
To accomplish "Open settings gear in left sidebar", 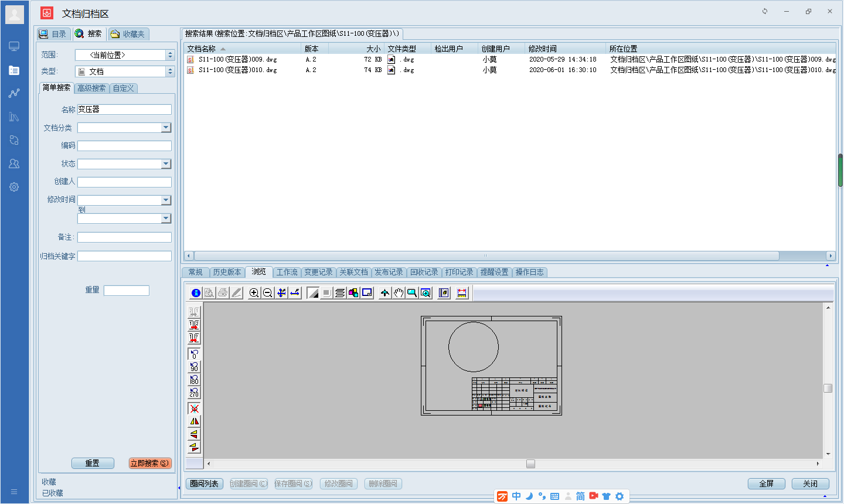I will (x=14, y=187).
